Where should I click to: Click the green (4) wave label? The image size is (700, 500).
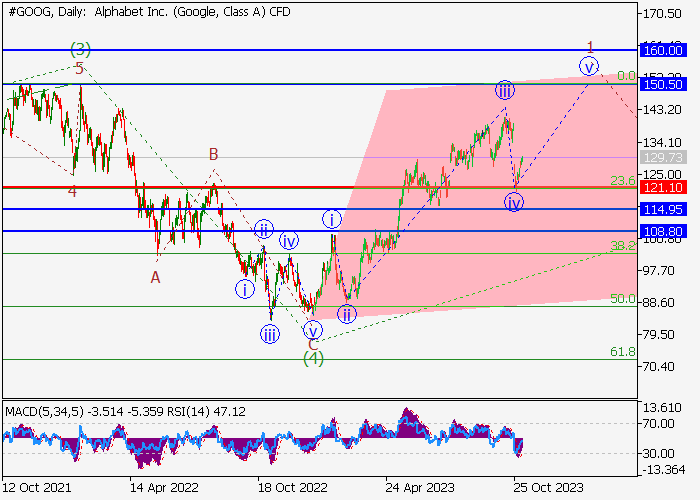tap(313, 358)
